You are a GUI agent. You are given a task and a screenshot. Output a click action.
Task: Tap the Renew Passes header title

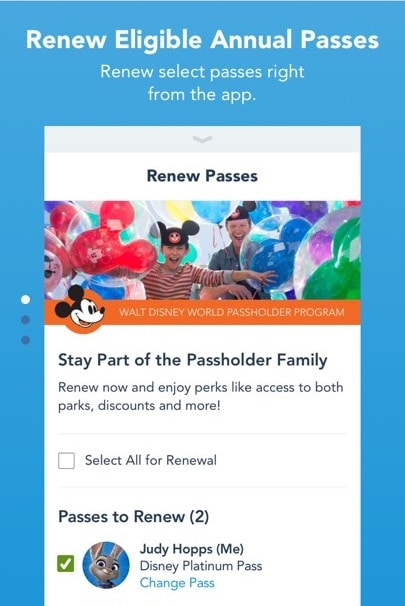pyautogui.click(x=202, y=176)
